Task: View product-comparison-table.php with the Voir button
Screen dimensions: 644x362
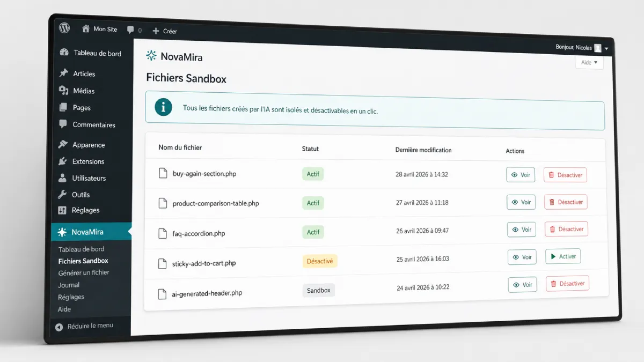Action: pos(521,202)
